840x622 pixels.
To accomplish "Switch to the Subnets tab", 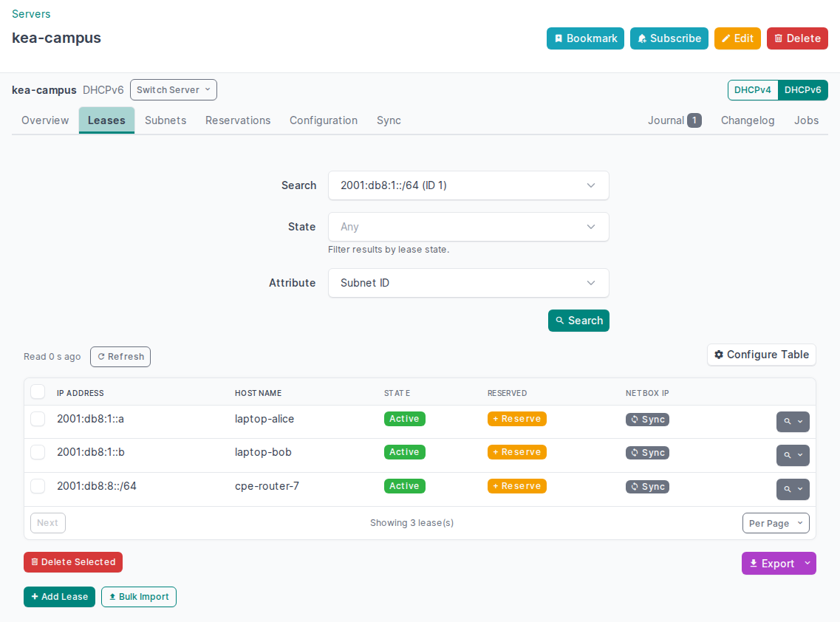I will [x=165, y=120].
